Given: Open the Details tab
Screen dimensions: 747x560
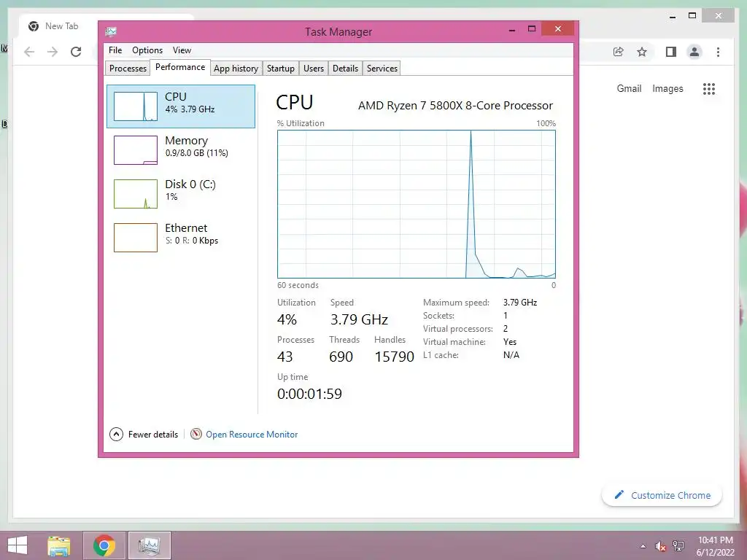Looking at the screenshot, I should click(x=345, y=68).
